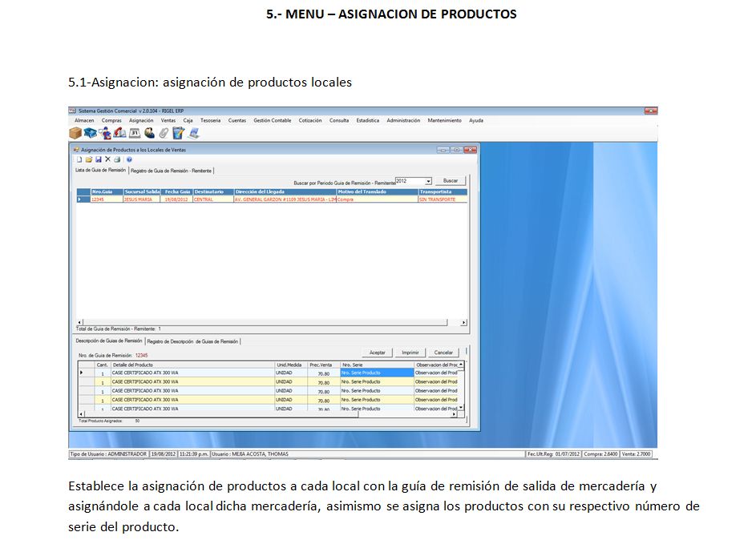Open the period year dropdown showing 2012
Image resolution: width=756 pixels, height=540 pixels.
pos(429,181)
